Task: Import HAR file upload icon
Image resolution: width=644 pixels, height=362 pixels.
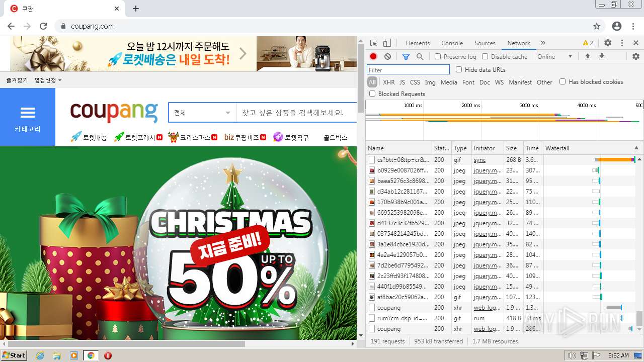Action: pos(587,57)
